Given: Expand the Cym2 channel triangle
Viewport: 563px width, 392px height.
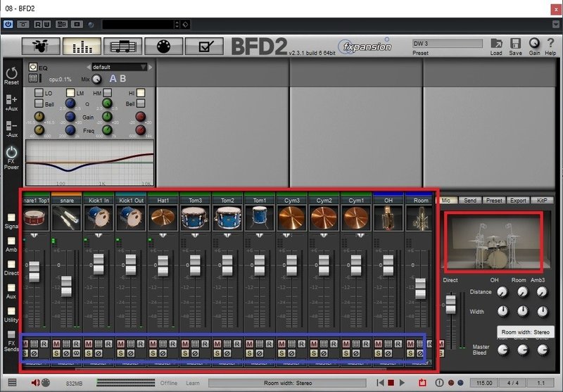Looking at the screenshot, I should click(x=324, y=235).
